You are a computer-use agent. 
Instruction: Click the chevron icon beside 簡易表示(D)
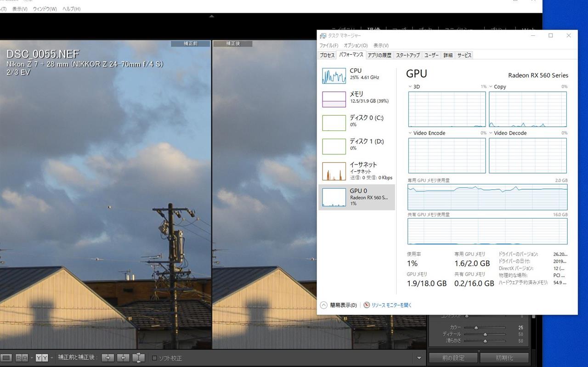pyautogui.click(x=324, y=305)
